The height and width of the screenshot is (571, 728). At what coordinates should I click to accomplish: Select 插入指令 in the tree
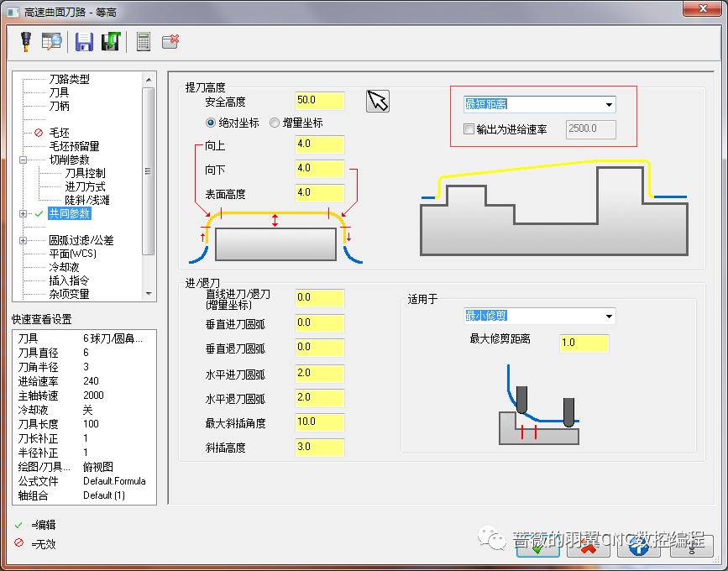click(x=69, y=280)
